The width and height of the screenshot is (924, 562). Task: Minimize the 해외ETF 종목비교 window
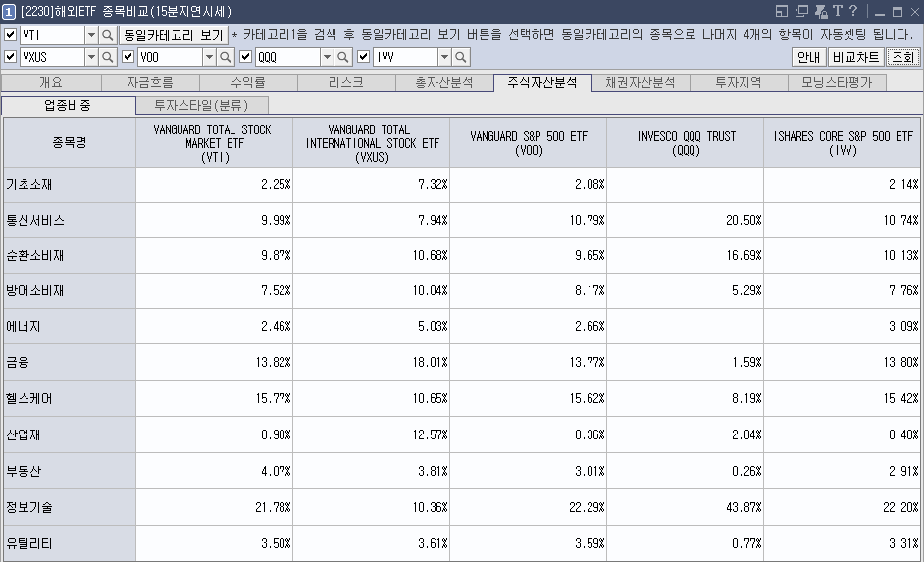click(880, 12)
